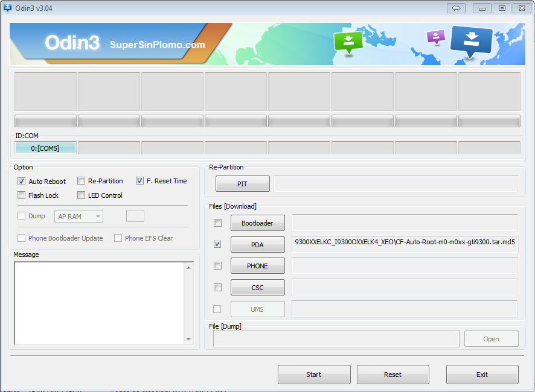The width and height of the screenshot is (535, 392).
Task: Open the AP RAM dropdown
Action: click(x=79, y=217)
